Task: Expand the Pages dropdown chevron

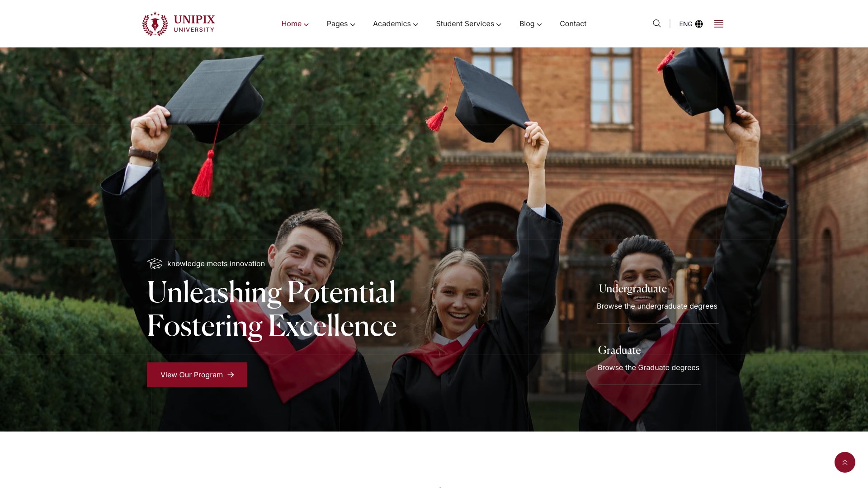Action: 353,24
